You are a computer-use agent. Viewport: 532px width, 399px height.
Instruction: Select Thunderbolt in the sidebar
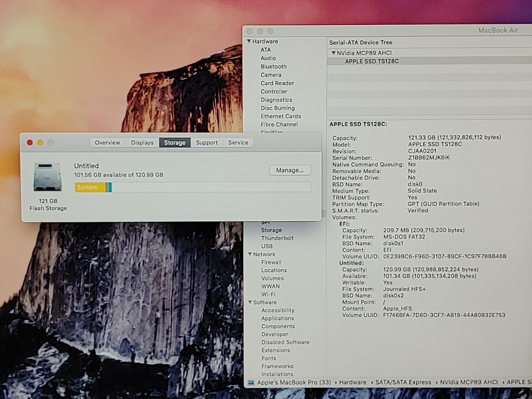(x=277, y=238)
